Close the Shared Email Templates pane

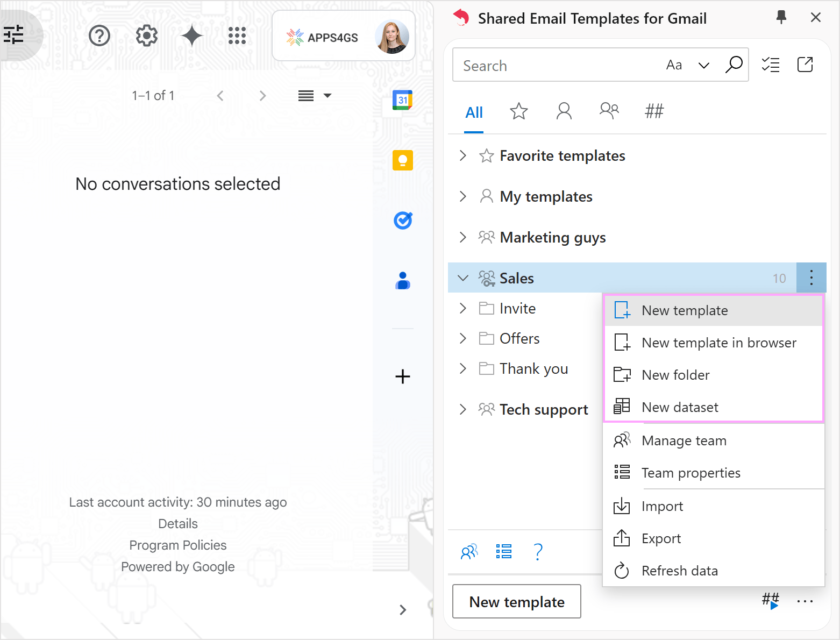pyautogui.click(x=816, y=17)
